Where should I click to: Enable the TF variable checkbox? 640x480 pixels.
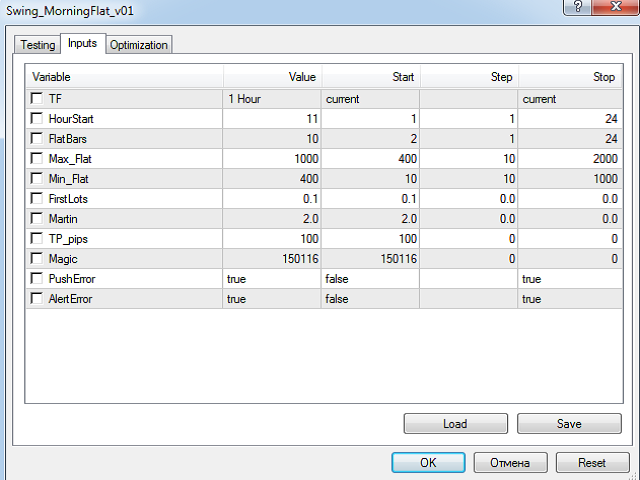37,99
